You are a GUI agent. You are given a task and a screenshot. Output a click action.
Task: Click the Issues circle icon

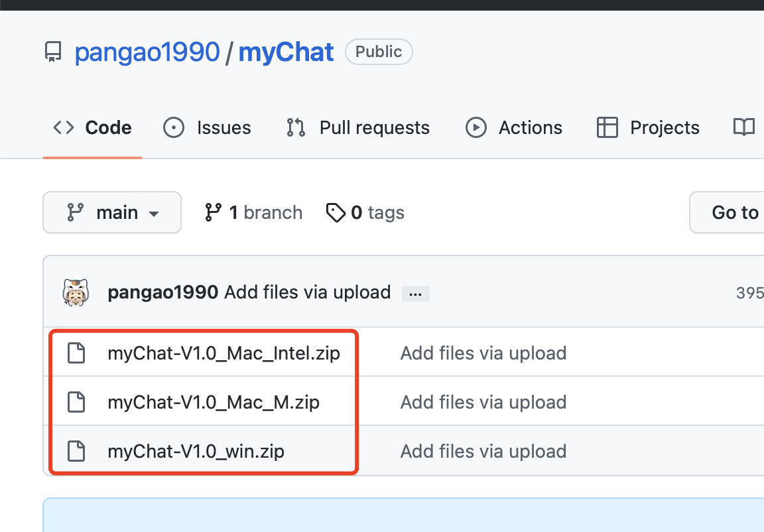point(173,127)
